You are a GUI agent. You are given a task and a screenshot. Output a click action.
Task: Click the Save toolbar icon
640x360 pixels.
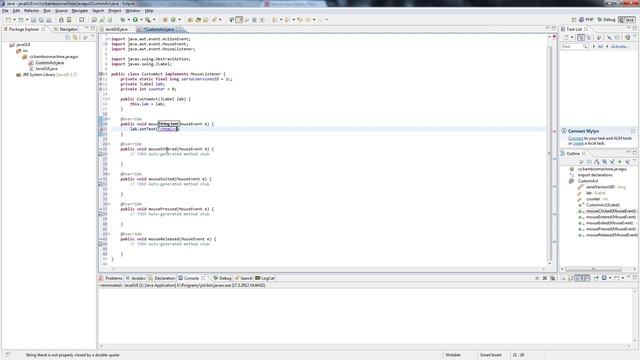33,20
